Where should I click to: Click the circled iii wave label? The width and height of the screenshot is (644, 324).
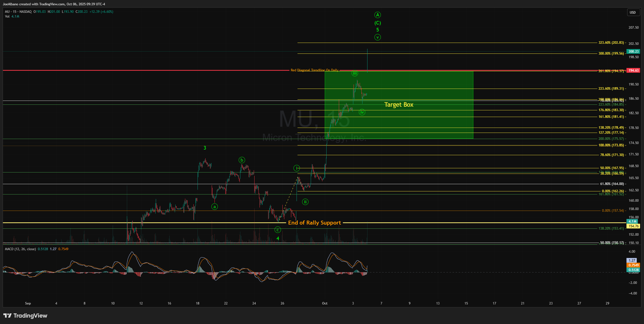pyautogui.click(x=355, y=73)
